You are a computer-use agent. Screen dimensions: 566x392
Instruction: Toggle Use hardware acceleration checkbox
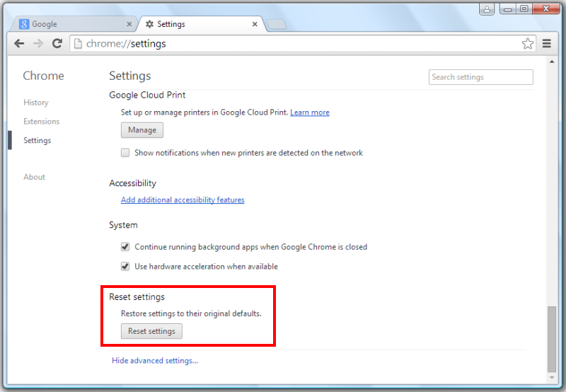[x=125, y=266]
